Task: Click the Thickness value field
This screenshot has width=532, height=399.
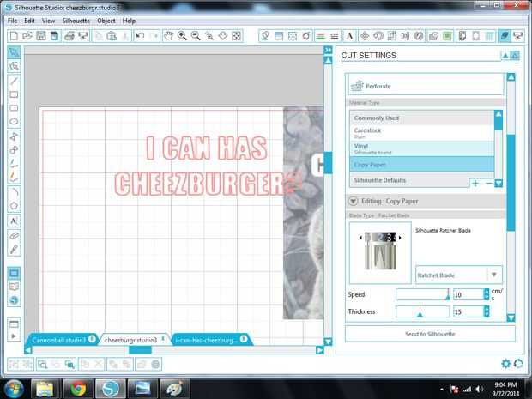Action: point(469,311)
